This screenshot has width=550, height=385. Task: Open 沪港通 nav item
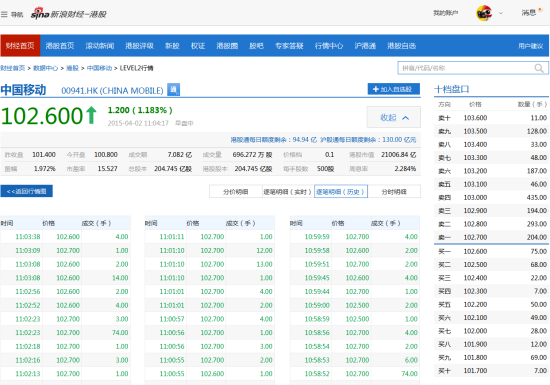tap(365, 46)
